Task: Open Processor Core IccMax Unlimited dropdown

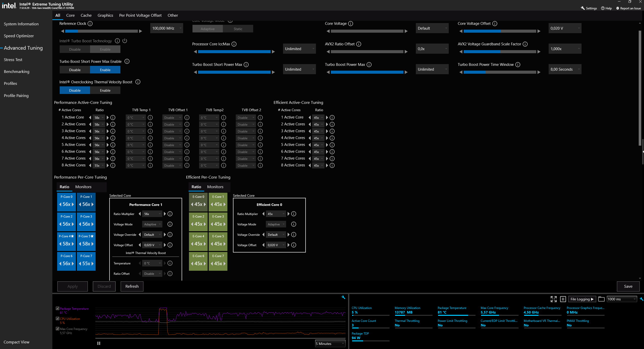Action: (299, 49)
